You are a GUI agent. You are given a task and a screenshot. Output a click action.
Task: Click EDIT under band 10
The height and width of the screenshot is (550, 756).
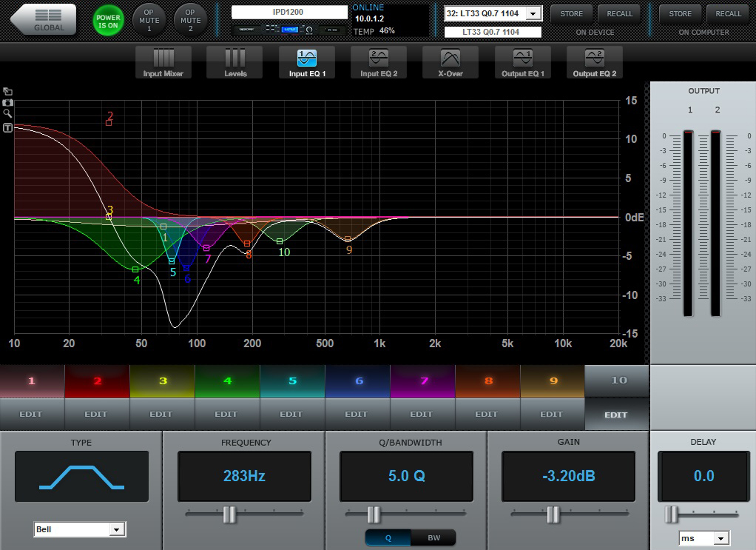pos(617,415)
